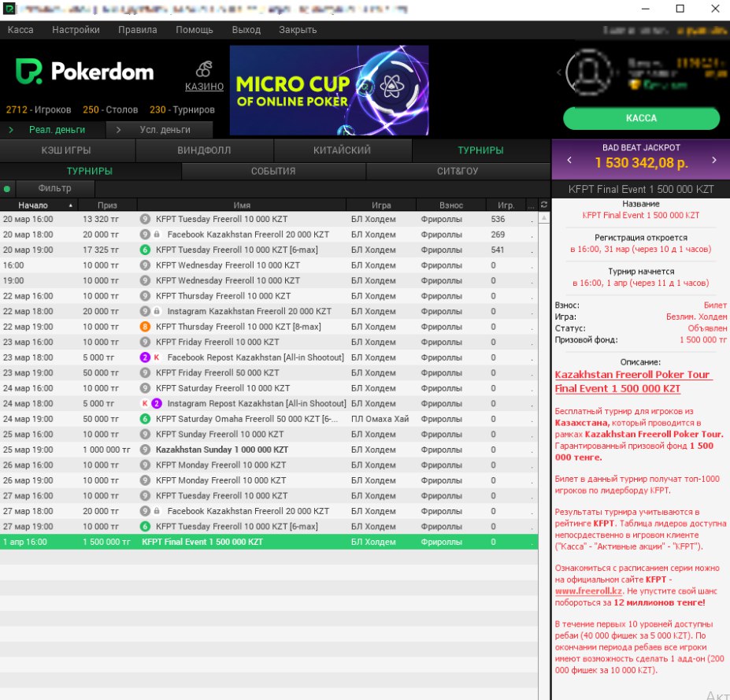The height and width of the screenshot is (700, 730).
Task: Open the СОБЫТИЯ sub-tab
Action: click(x=273, y=172)
